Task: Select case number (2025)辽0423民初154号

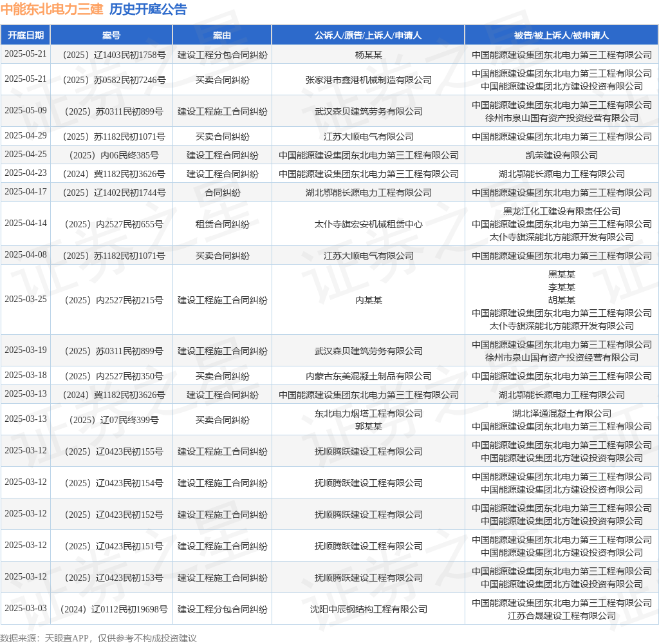Action: [x=113, y=483]
